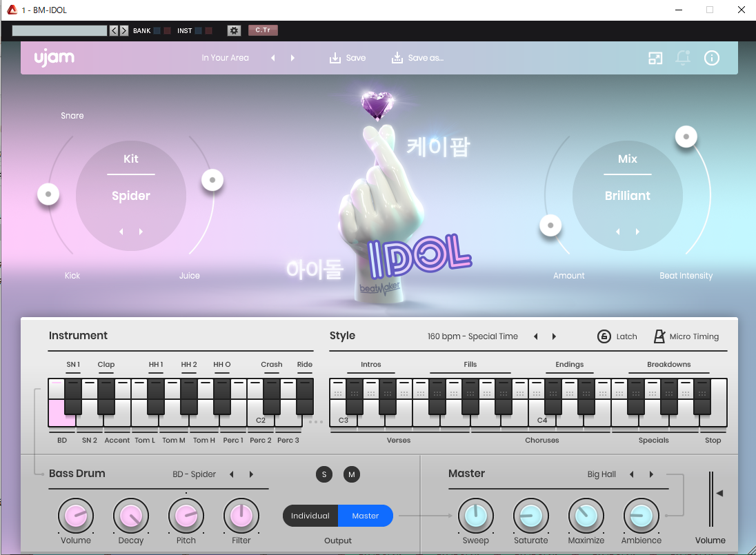Click the Fills category label
This screenshot has width=756, height=555.
(x=470, y=364)
